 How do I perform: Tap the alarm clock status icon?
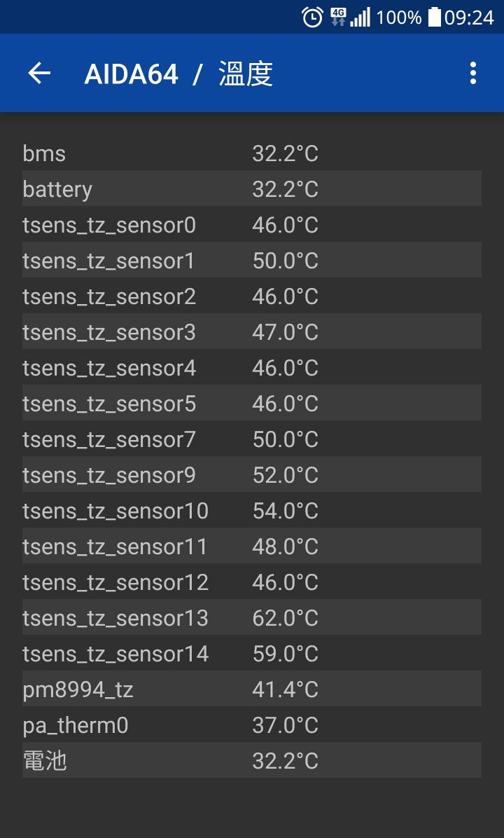[312, 17]
